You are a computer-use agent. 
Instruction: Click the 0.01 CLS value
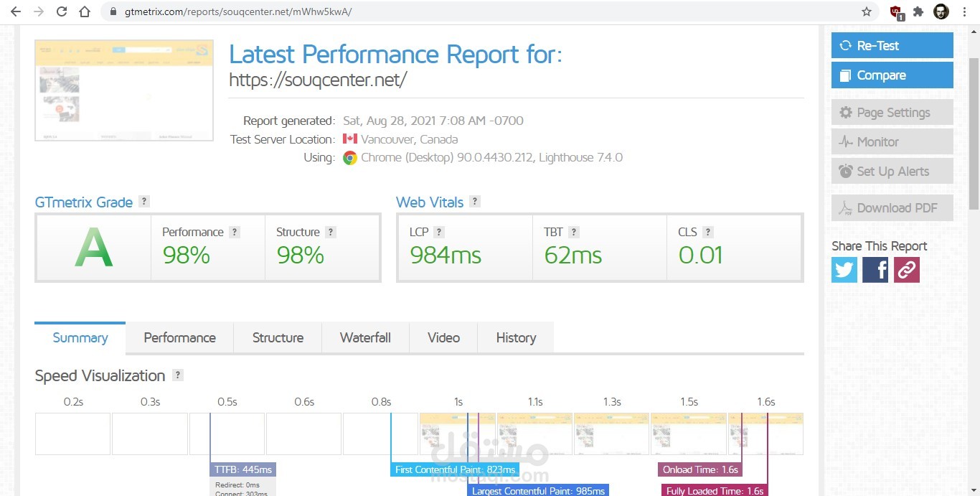(700, 255)
